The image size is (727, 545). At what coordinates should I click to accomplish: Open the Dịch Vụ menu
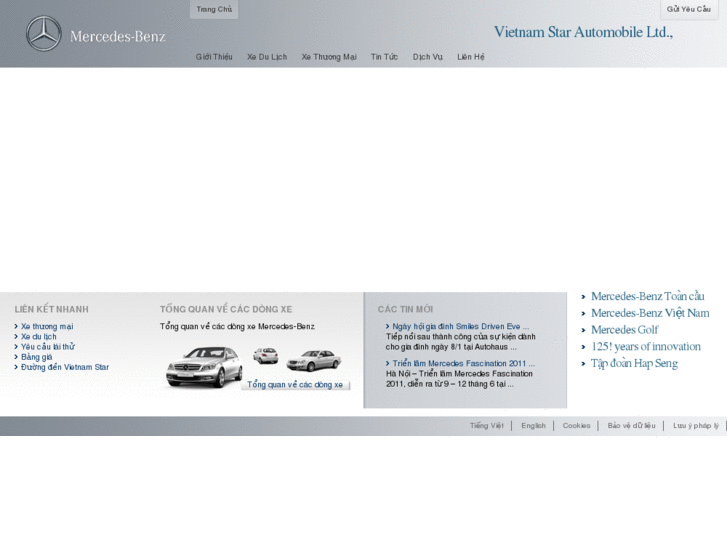tap(427, 57)
